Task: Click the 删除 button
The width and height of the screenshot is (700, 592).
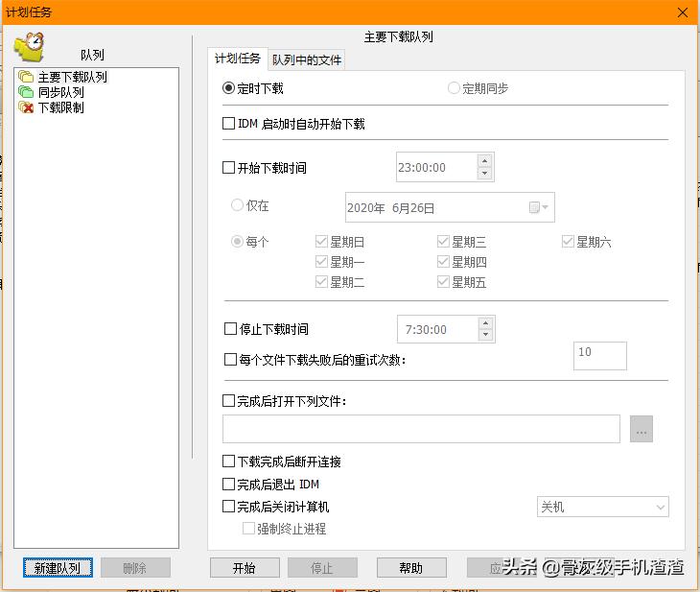Action: coord(135,567)
